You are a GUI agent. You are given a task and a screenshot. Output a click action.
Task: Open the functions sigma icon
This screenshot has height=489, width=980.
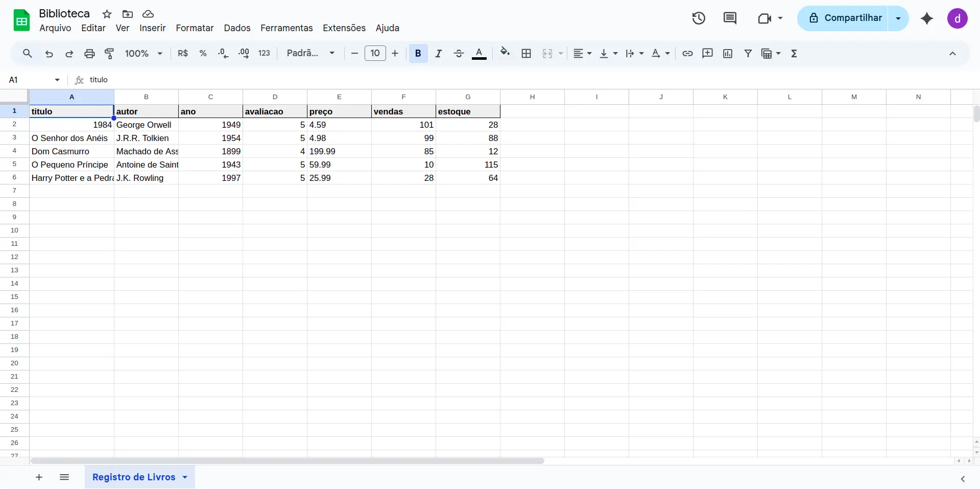pos(794,53)
